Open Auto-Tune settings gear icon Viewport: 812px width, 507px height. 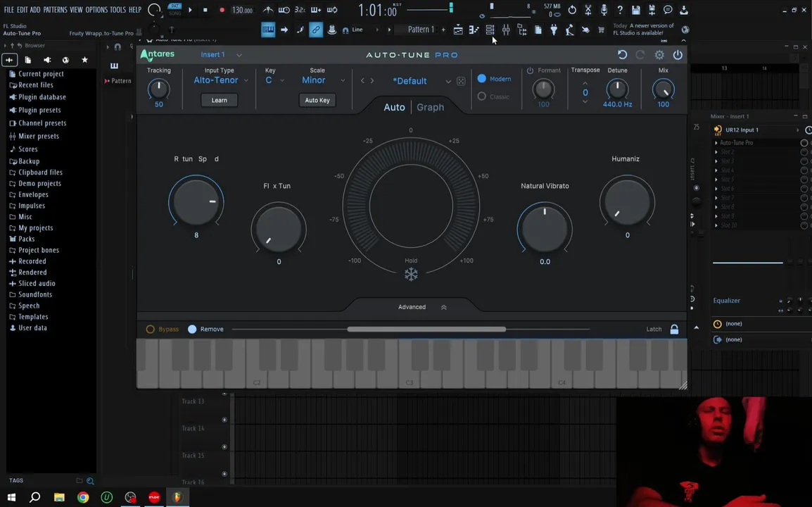click(659, 54)
